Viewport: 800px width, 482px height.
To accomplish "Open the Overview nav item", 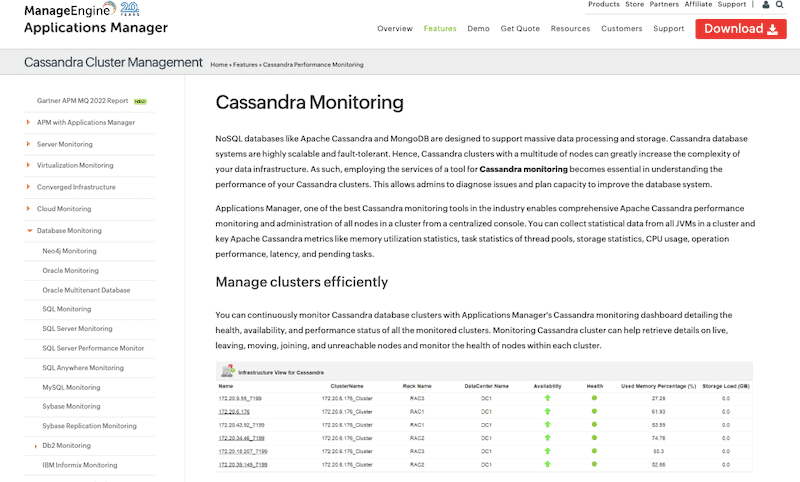I will click(x=395, y=29).
